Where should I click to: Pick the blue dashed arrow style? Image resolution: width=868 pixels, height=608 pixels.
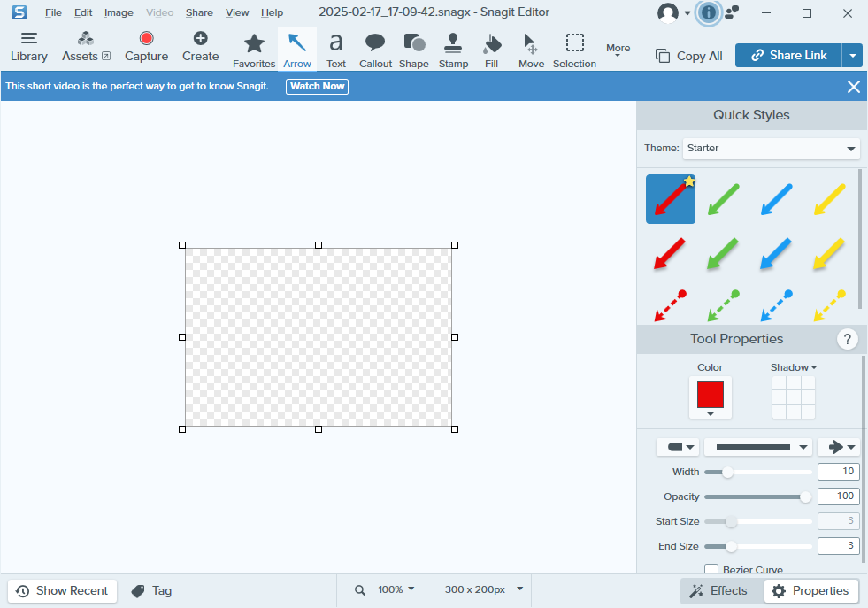pos(777,305)
